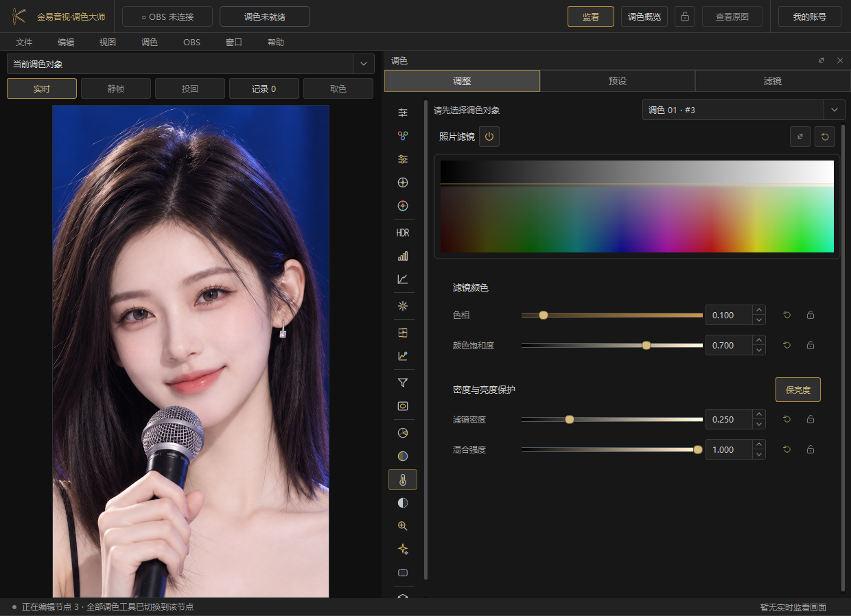Decrease the 颜色饱和度 value with the down arrow
851x616 pixels.
[759, 351]
